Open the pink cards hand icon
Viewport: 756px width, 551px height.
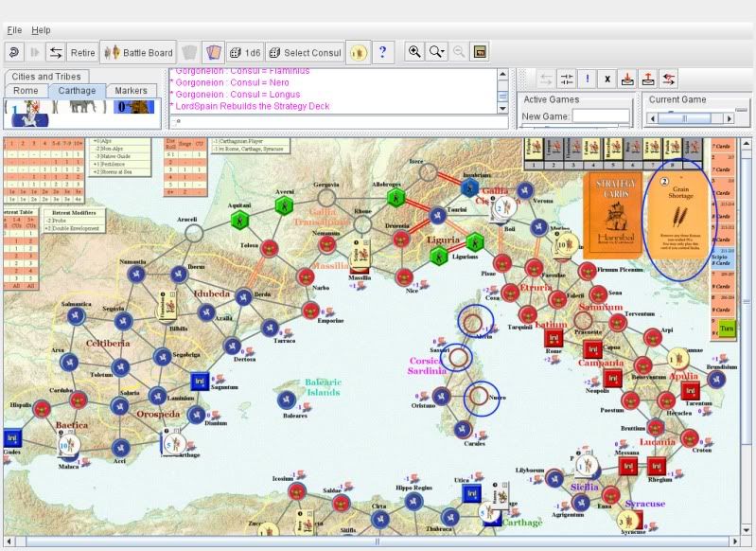pos(213,52)
